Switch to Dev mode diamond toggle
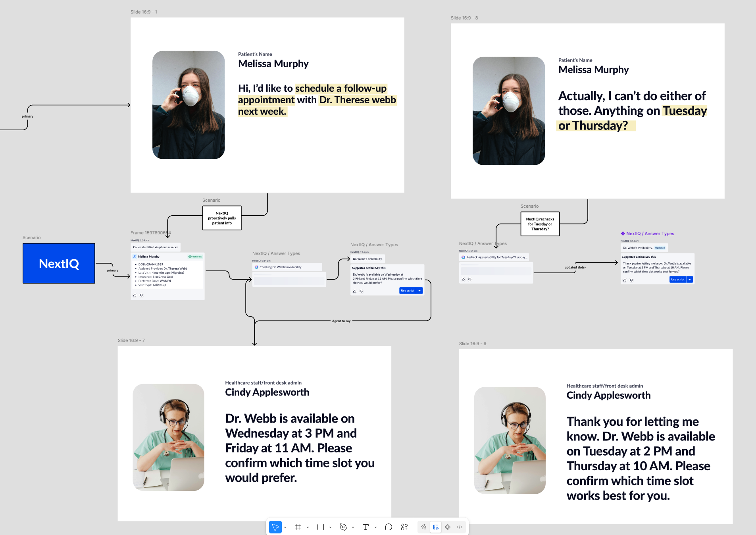Screen dimensions: 756x535 point(448,527)
